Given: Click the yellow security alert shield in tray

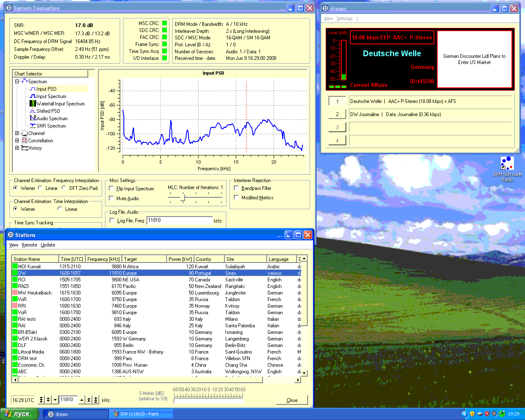Looking at the screenshot, I should click(472, 414).
